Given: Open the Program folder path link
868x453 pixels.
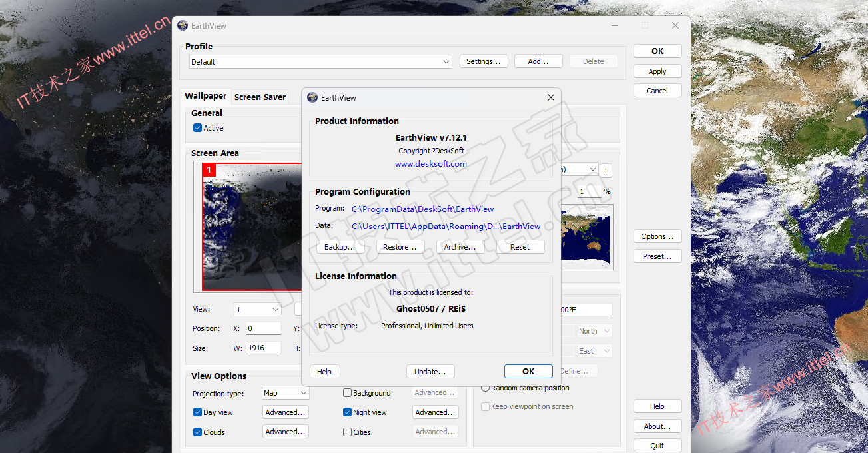Looking at the screenshot, I should click(x=423, y=209).
